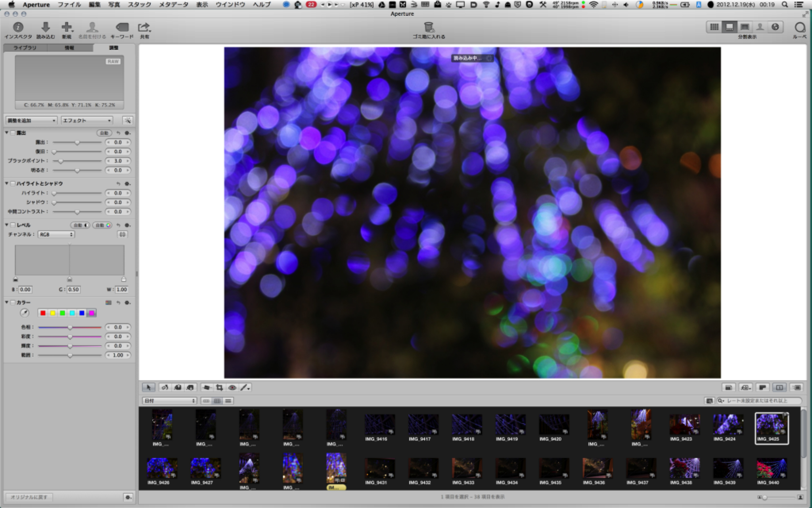Open the Loupe (ルーペ) tool

[x=800, y=27]
